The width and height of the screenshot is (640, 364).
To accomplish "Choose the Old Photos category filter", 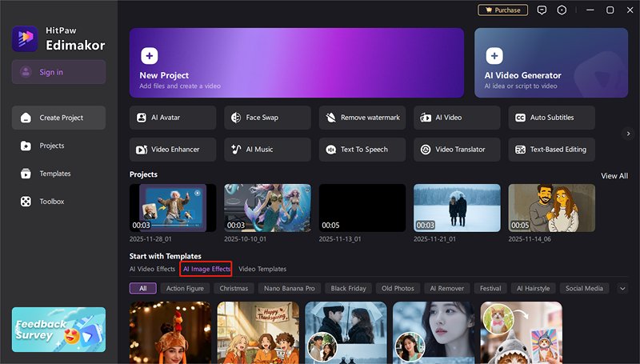I will tap(398, 288).
